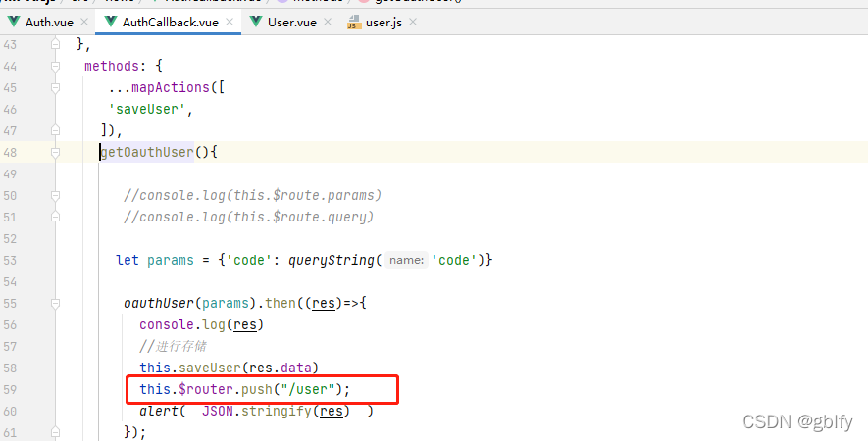This screenshot has width=868, height=441.
Task: Click the 'let' keyword on line 53
Action: click(x=128, y=260)
